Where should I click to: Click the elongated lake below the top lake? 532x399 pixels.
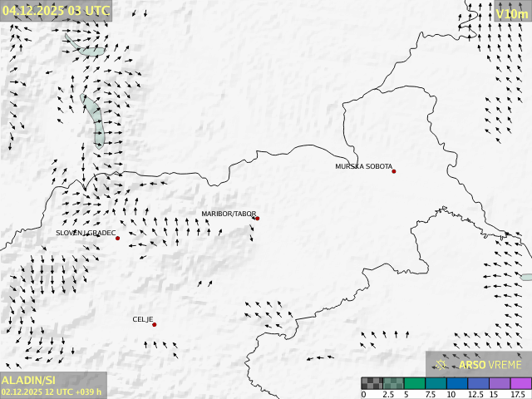point(94,121)
